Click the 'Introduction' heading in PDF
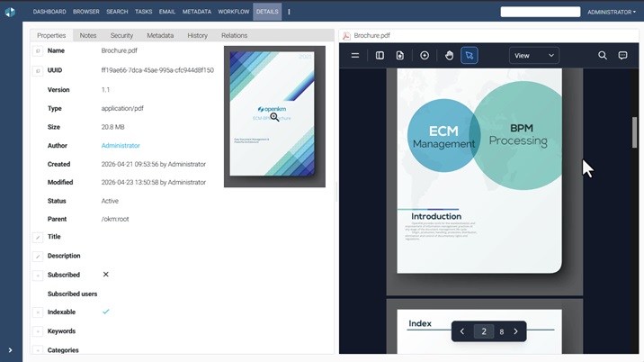 pos(436,216)
